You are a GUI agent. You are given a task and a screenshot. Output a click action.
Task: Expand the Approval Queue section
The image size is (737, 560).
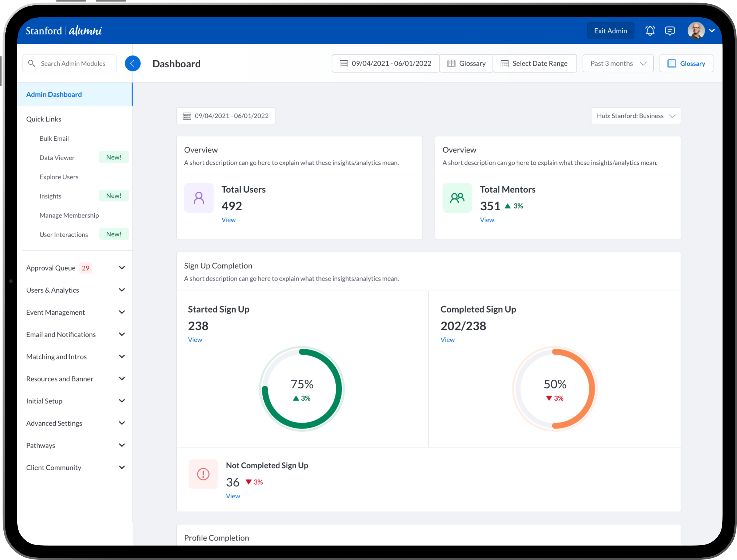[122, 268]
